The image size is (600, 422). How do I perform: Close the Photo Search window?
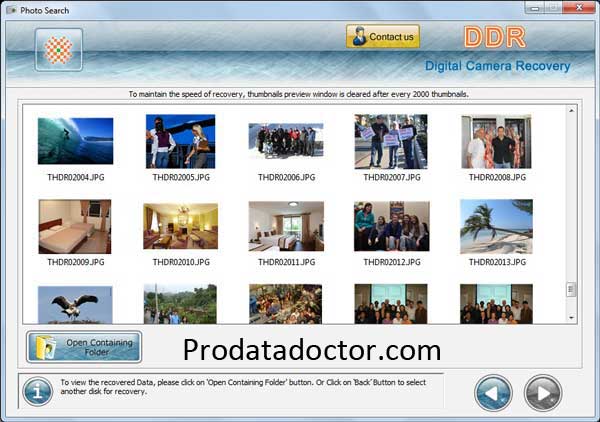[x=579, y=8]
